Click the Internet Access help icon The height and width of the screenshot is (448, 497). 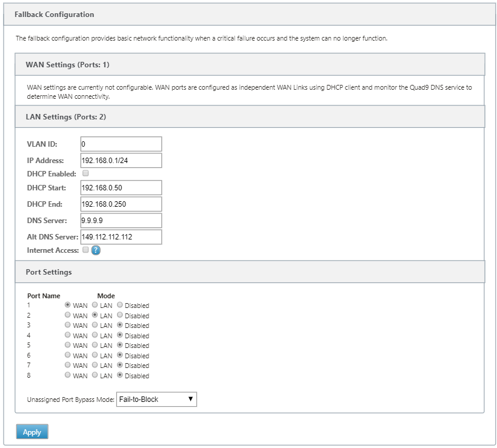tap(96, 250)
